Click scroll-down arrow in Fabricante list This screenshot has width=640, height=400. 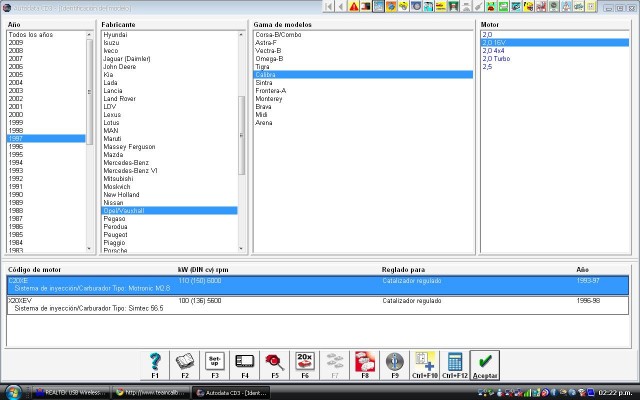pos(241,248)
